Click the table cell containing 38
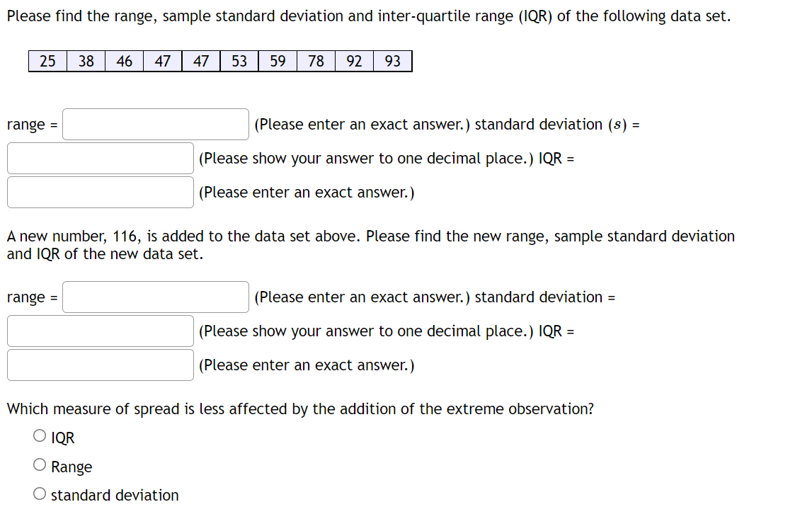The width and height of the screenshot is (812, 519). (x=86, y=61)
